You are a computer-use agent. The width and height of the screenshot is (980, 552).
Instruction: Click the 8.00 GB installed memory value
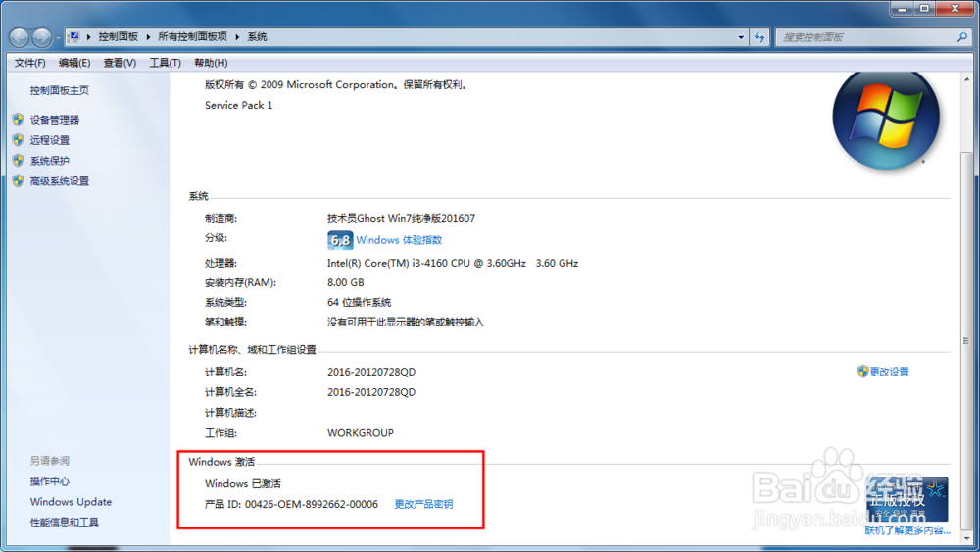[346, 282]
